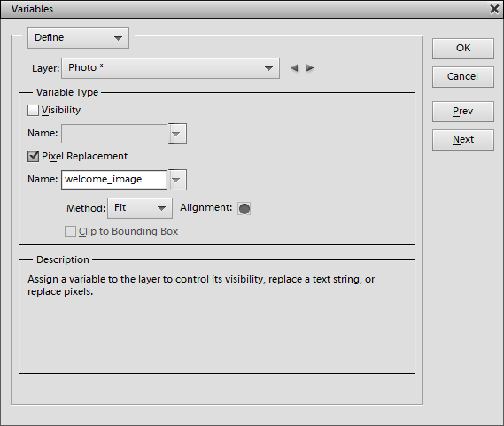The width and height of the screenshot is (504, 426).
Task: Click the Description text area
Action: coord(217,317)
